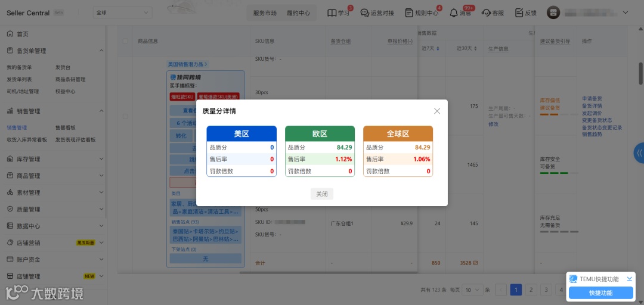The width and height of the screenshot is (644, 305).
Task: Go to previous page arrow in pagination
Action: click(x=501, y=290)
